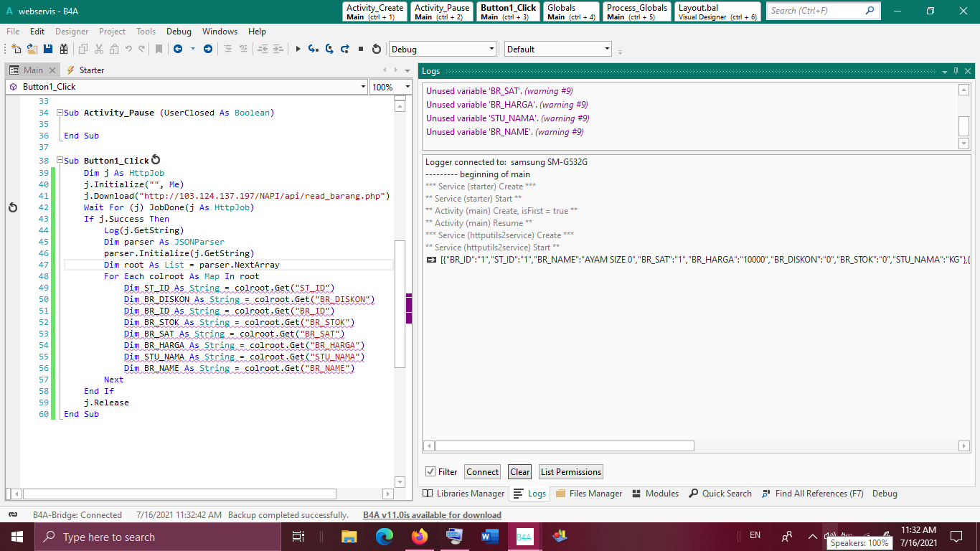The width and height of the screenshot is (980, 551).
Task: Click the B4A v11.0 download link
Action: [x=432, y=515]
